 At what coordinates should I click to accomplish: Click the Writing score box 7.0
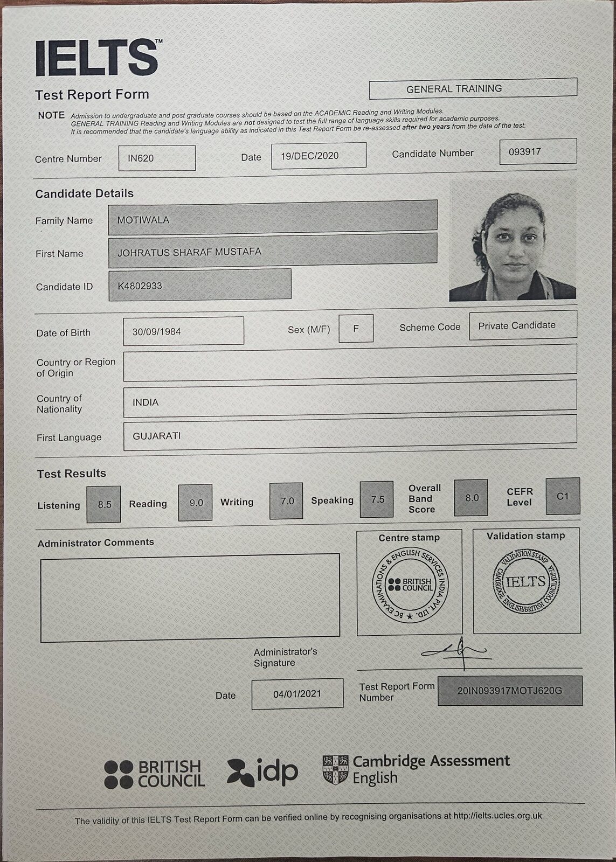pyautogui.click(x=286, y=501)
